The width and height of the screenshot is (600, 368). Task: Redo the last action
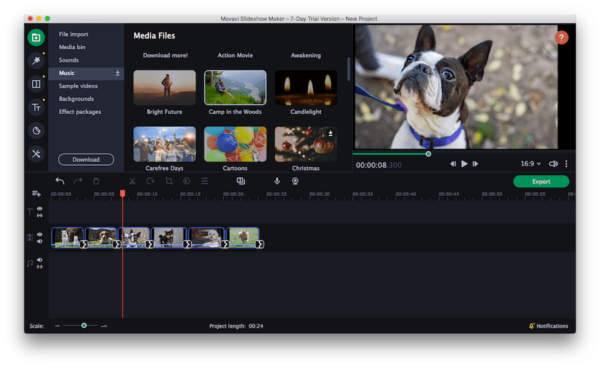pyautogui.click(x=78, y=181)
